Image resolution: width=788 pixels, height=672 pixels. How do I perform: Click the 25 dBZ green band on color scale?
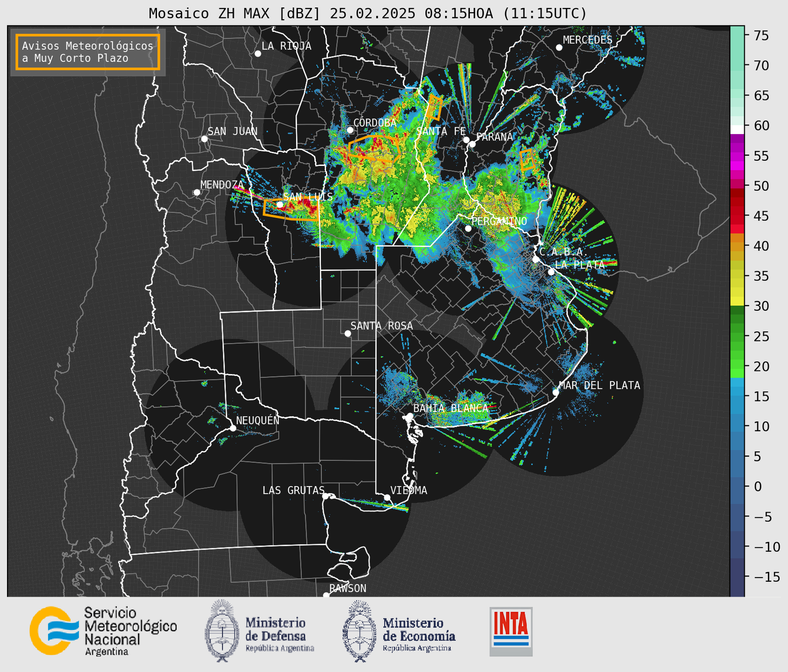tap(737, 336)
